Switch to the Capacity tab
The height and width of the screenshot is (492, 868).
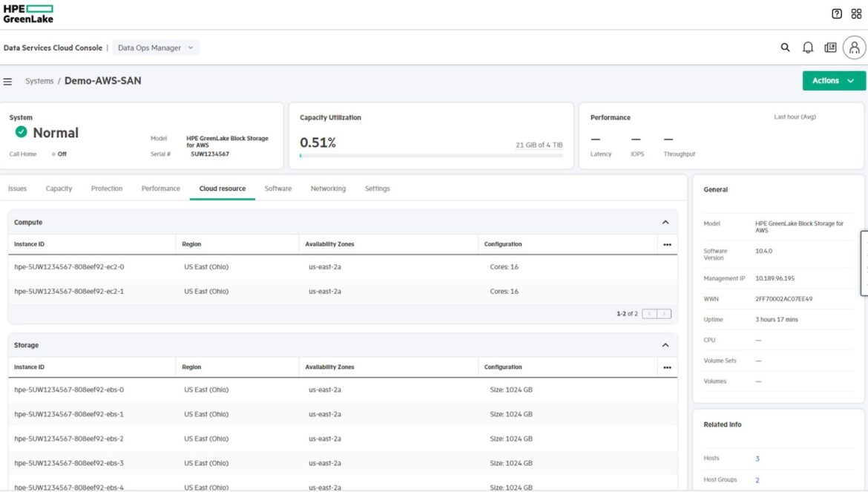click(x=59, y=188)
